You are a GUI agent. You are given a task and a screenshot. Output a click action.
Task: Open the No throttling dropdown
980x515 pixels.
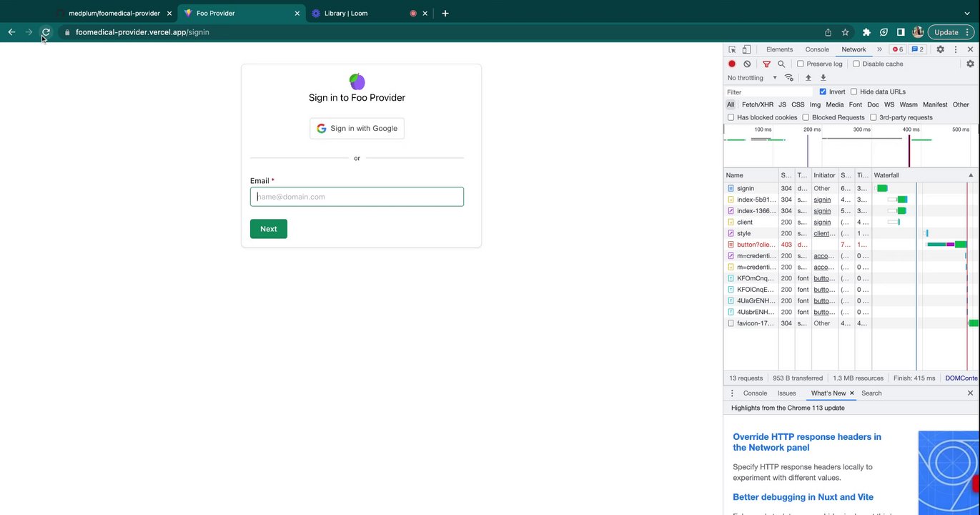coord(752,78)
